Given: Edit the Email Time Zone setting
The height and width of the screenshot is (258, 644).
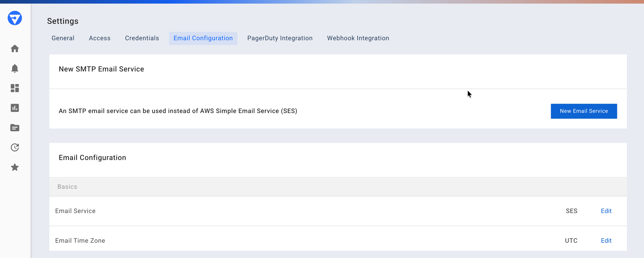Looking at the screenshot, I should 606,240.
